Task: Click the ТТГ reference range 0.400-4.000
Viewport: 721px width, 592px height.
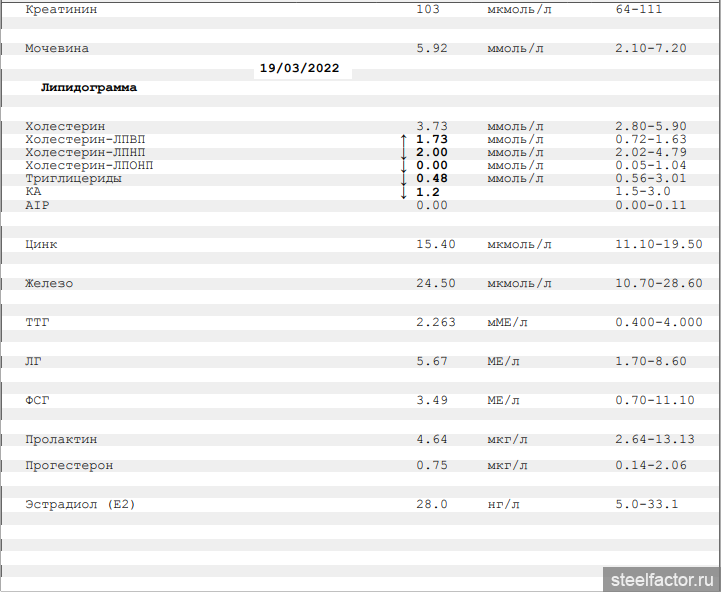Action: 658,323
